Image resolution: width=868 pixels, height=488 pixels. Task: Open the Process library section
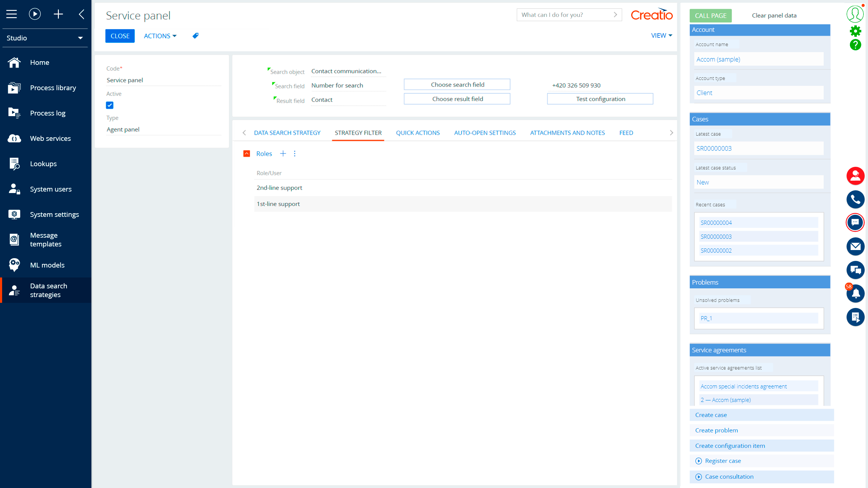point(53,87)
